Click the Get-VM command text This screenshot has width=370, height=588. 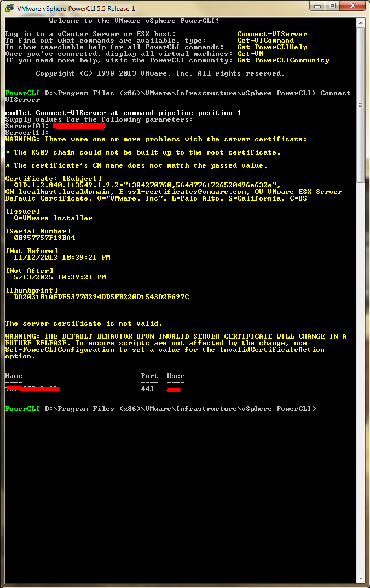tap(250, 54)
